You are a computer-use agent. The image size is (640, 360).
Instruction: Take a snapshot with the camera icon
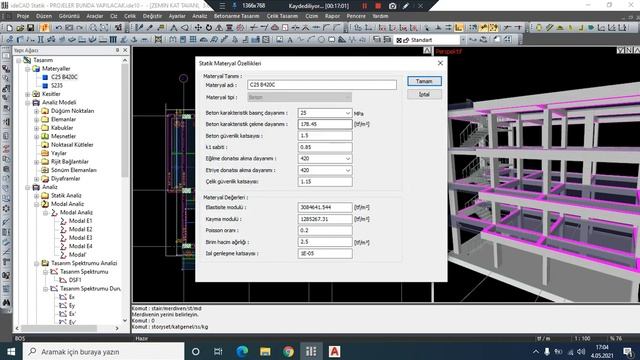392,6
